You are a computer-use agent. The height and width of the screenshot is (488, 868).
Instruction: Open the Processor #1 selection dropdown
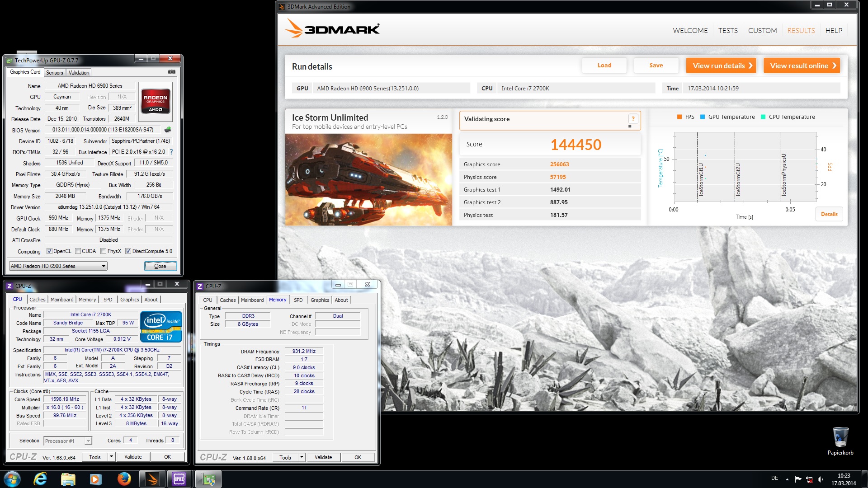pyautogui.click(x=68, y=441)
